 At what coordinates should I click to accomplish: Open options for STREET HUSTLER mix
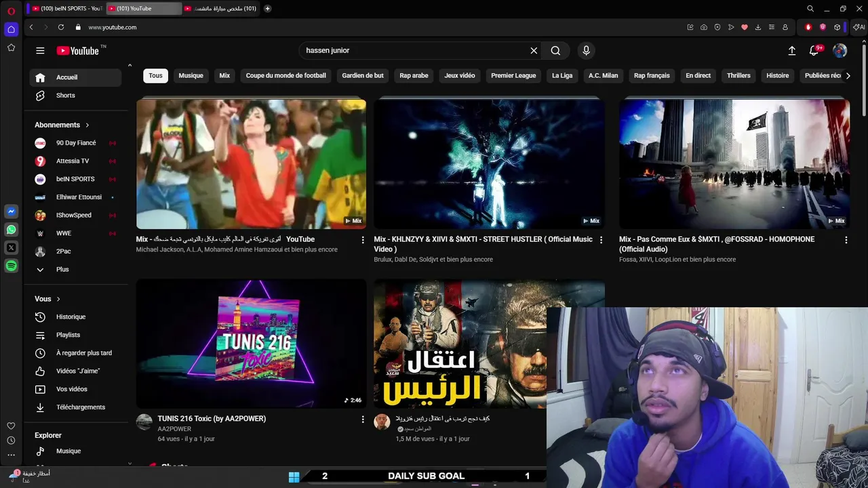click(x=601, y=240)
